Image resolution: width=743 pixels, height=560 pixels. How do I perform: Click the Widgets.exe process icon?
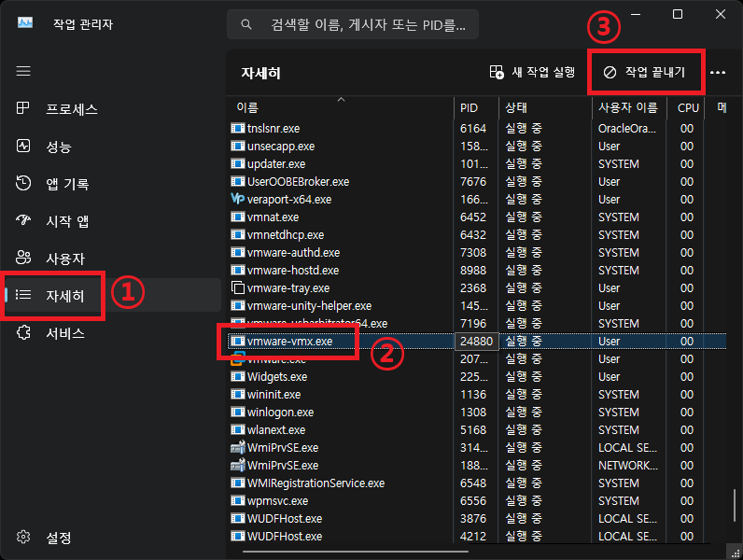(x=237, y=376)
